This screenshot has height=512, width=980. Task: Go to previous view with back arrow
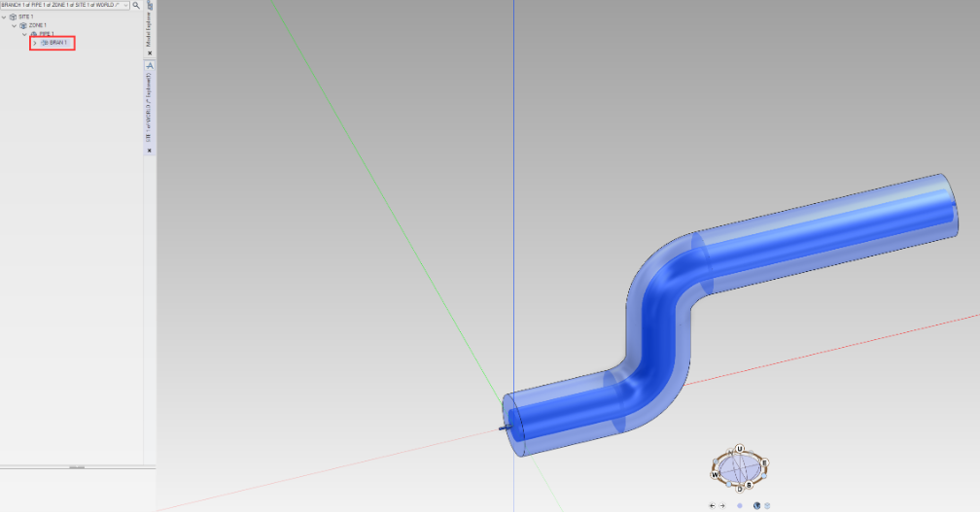[712, 505]
